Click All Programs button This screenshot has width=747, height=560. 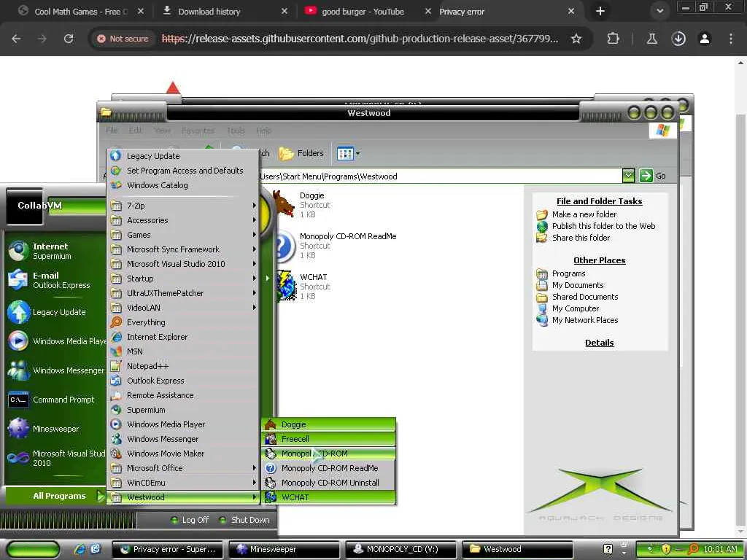coord(55,496)
